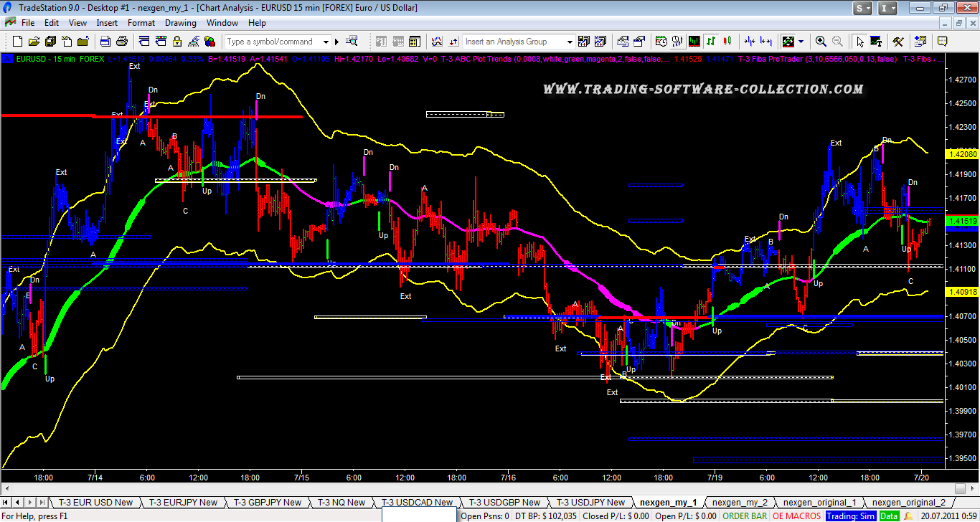This screenshot has height=522, width=980.
Task: Toggle OE MACROS in the status bar
Action: click(796, 516)
